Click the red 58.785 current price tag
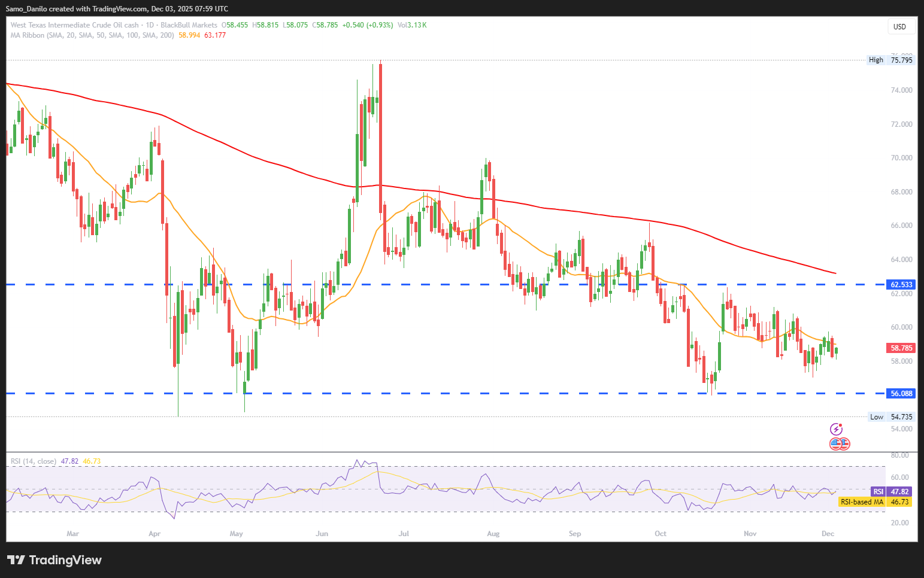 click(x=901, y=348)
